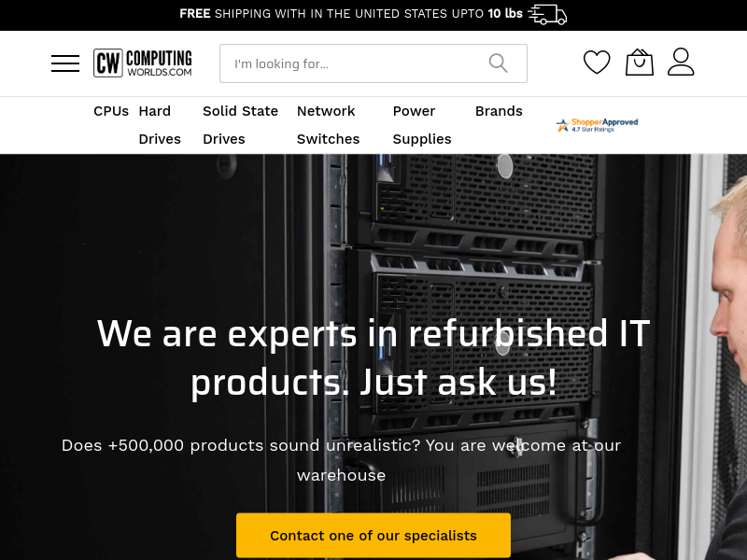Click the Computing Worlds logo
The width and height of the screenshot is (747, 560).
143,63
